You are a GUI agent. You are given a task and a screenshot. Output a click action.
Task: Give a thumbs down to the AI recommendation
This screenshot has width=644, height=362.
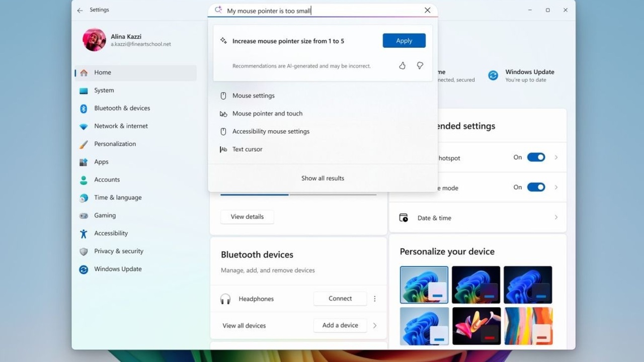coord(420,65)
